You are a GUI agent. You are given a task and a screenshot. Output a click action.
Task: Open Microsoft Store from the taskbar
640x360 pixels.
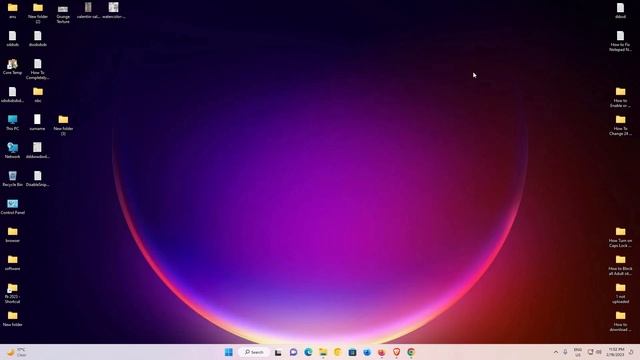(352, 352)
